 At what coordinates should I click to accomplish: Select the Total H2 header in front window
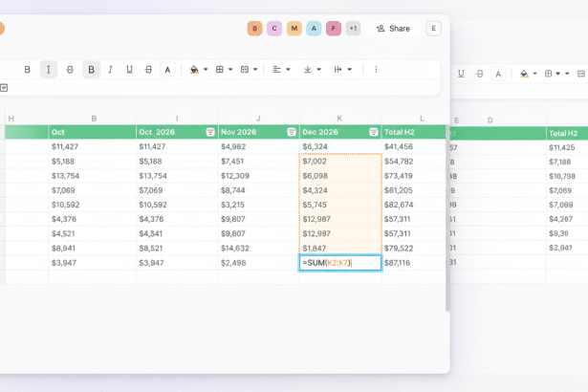[x=414, y=132]
